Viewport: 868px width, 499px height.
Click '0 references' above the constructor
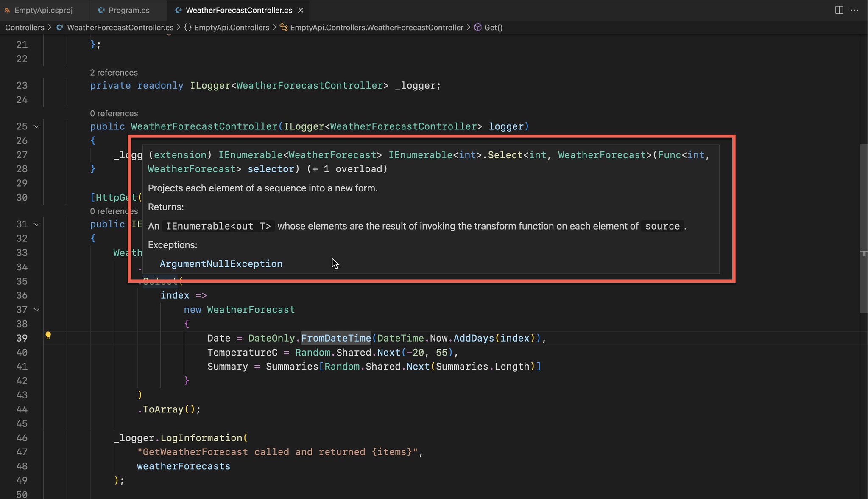point(114,113)
